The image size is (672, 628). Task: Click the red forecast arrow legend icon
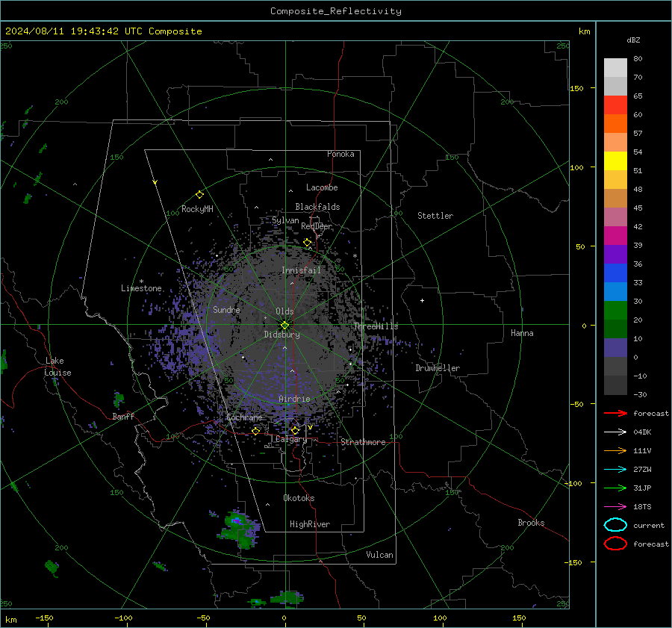coord(615,413)
